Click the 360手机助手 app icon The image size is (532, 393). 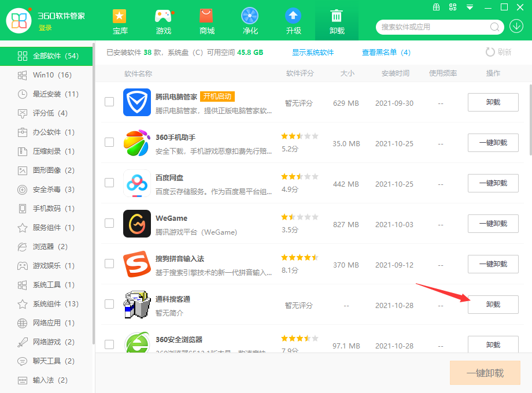pos(137,142)
